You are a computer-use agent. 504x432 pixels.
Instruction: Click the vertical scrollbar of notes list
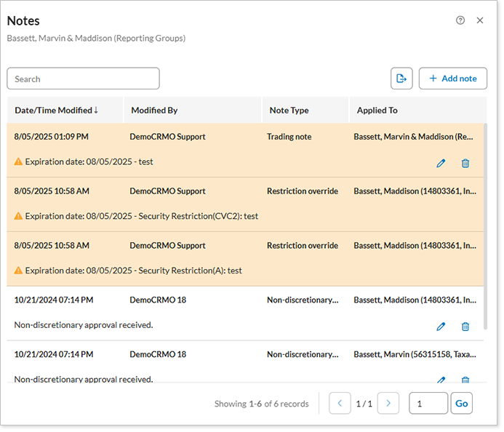485,225
